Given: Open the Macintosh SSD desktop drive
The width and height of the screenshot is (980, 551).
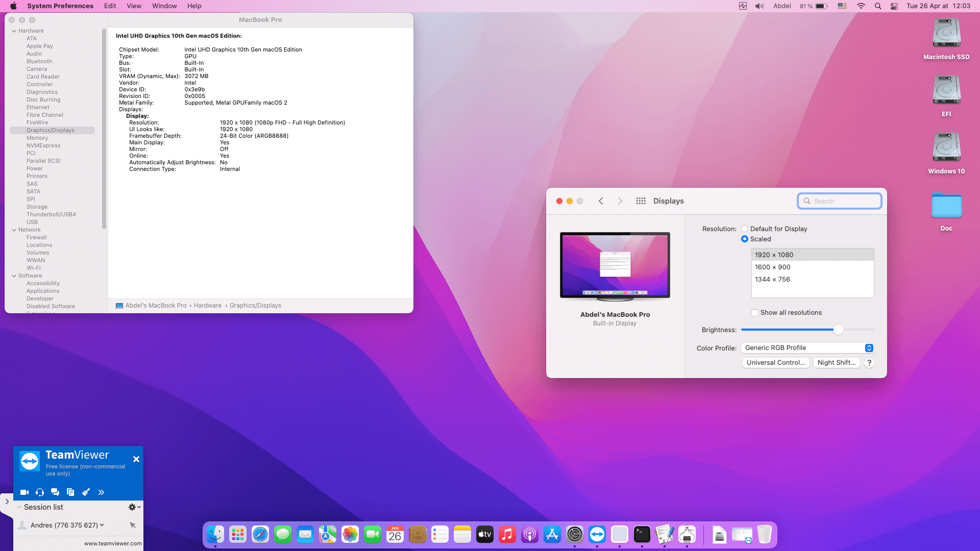Looking at the screenshot, I should (x=946, y=39).
